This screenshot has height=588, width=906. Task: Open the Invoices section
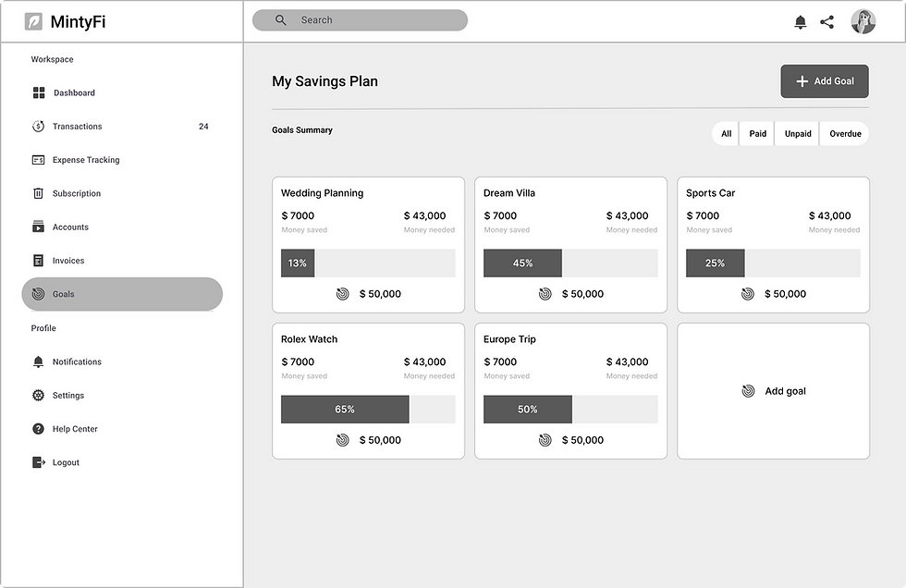click(68, 261)
